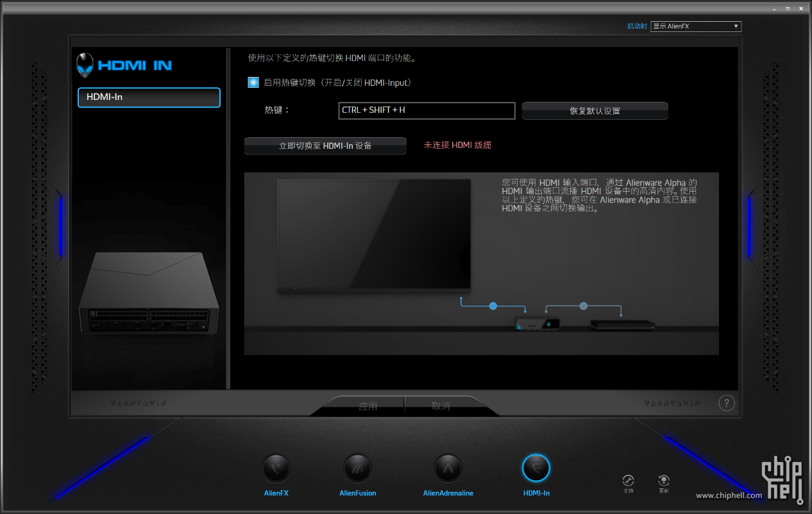Image resolution: width=812 pixels, height=514 pixels.
Task: Click the restore default settings button
Action: [595, 111]
